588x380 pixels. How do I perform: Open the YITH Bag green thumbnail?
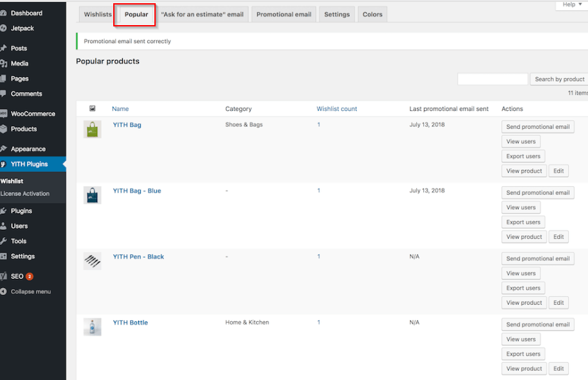click(92, 129)
